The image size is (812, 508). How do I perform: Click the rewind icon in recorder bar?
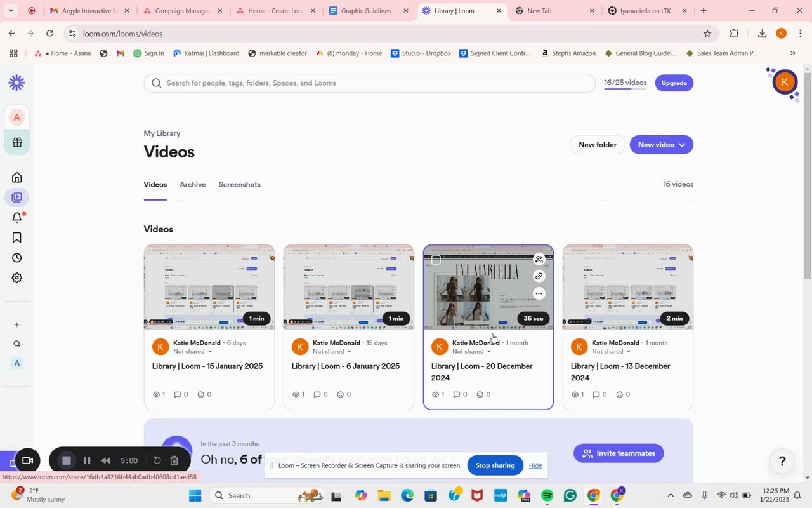point(106,460)
